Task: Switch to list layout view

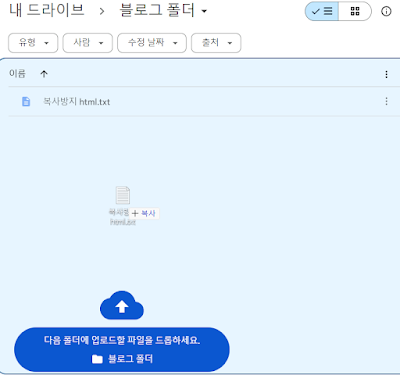Action: pyautogui.click(x=322, y=11)
